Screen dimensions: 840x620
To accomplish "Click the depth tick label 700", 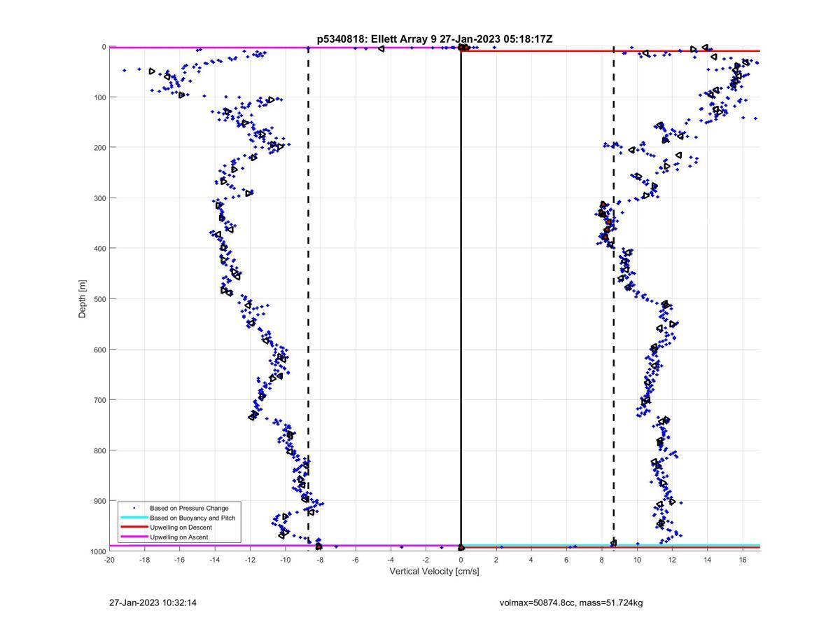I will tap(99, 400).
